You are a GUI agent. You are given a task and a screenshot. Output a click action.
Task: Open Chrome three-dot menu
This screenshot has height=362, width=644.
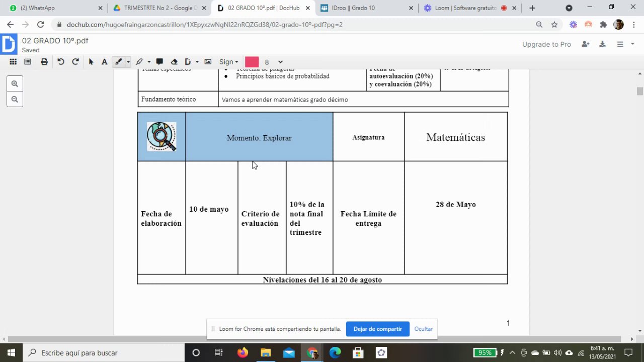633,24
